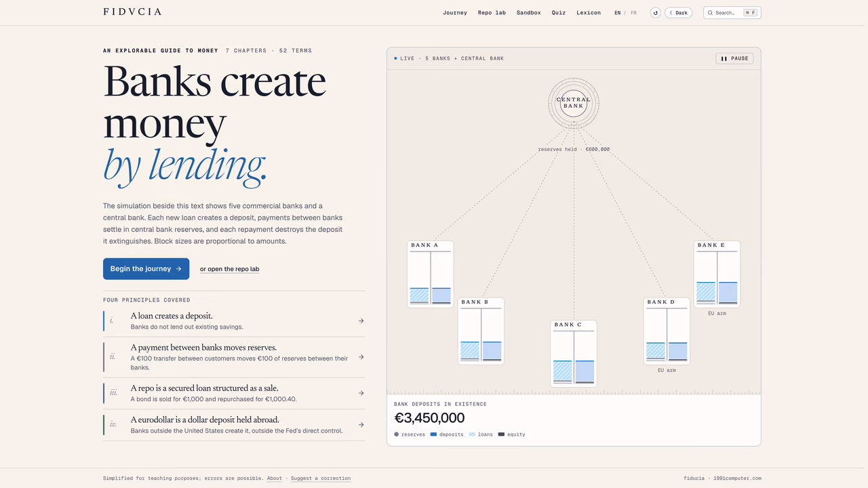Select the Bank C balance sheet card

tap(574, 354)
